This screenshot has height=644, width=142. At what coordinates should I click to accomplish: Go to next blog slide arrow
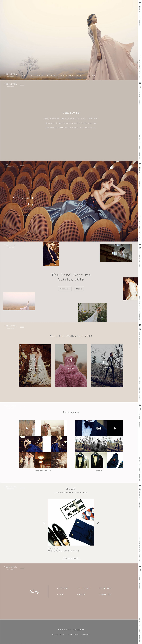98,522
